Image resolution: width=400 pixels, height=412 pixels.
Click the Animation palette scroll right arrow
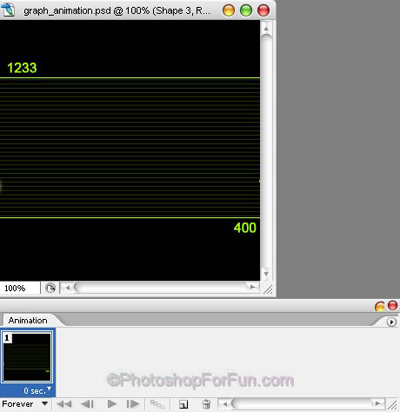point(377,404)
